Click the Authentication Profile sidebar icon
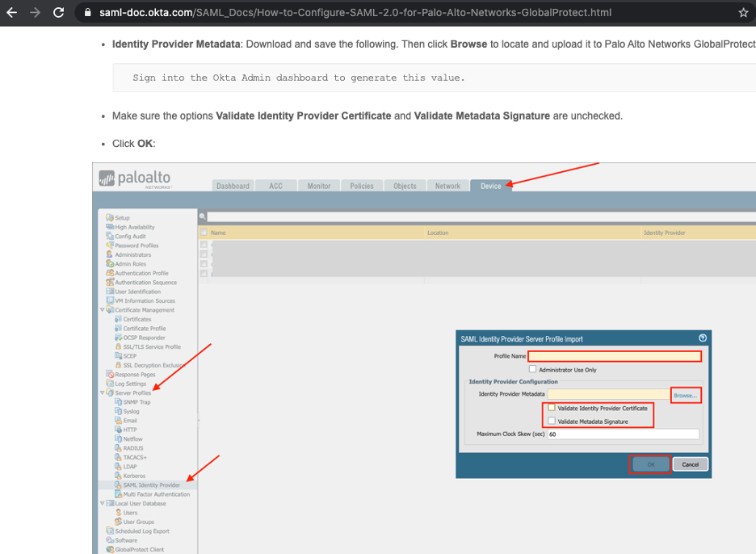This screenshot has width=756, height=554. 110,272
